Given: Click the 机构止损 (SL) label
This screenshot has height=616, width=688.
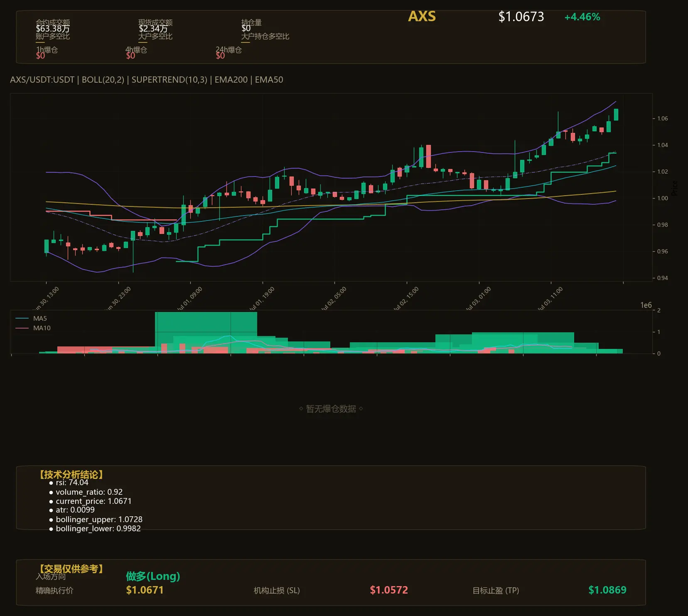Looking at the screenshot, I should (277, 591).
